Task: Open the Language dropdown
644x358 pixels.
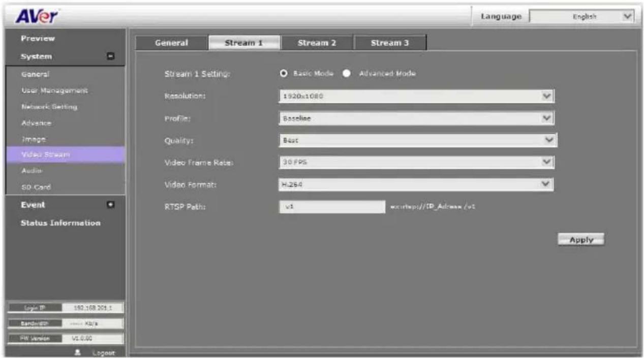Action: click(582, 16)
